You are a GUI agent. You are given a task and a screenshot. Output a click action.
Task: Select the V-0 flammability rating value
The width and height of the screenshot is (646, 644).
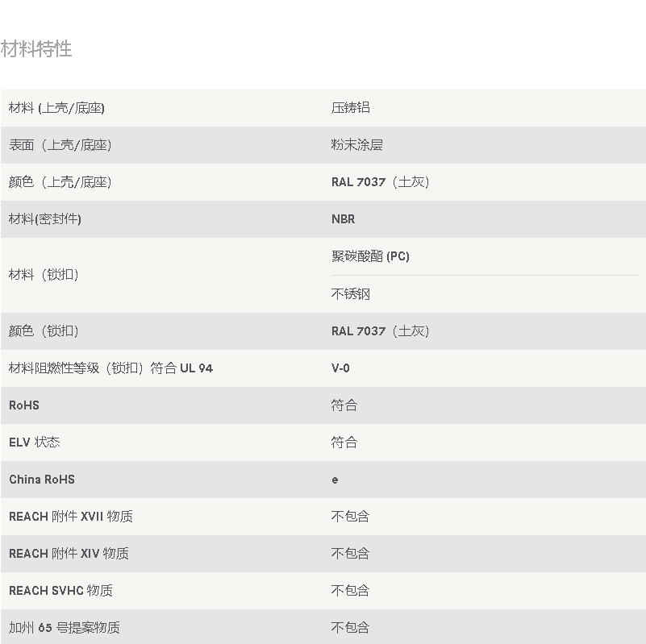(x=340, y=368)
